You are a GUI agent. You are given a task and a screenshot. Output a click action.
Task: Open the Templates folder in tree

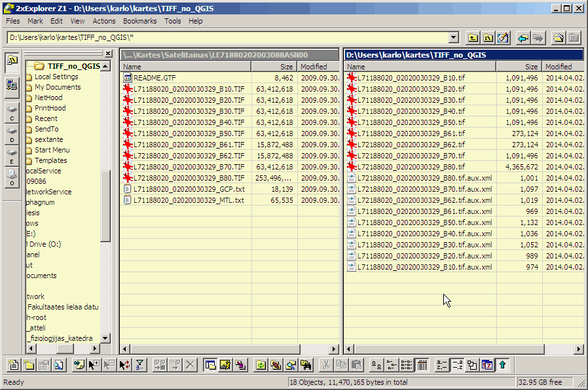51,160
